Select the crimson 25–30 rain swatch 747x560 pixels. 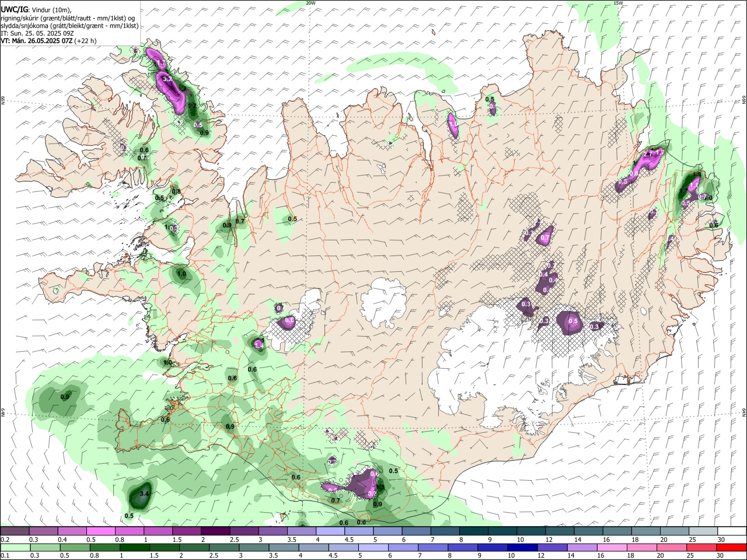tap(703, 548)
